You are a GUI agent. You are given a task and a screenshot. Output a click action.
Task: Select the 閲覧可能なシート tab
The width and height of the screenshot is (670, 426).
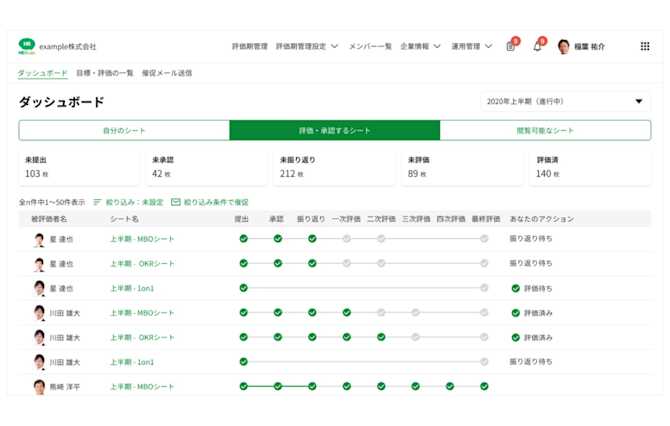(x=545, y=130)
